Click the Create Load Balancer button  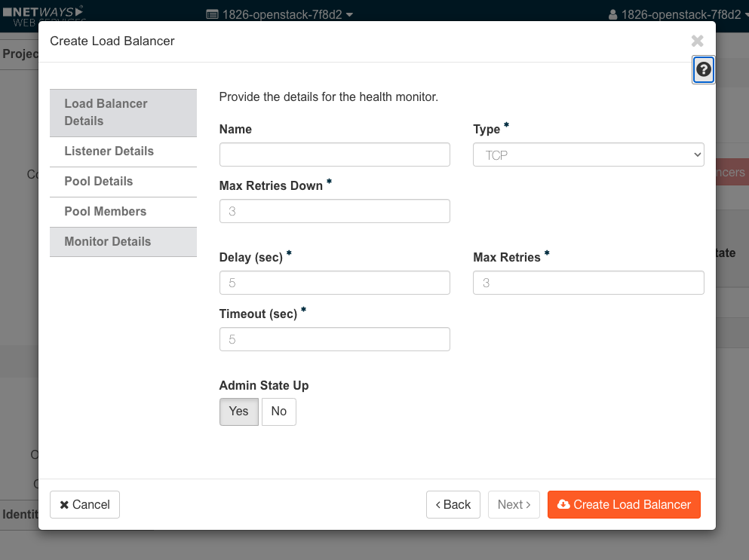coord(623,505)
